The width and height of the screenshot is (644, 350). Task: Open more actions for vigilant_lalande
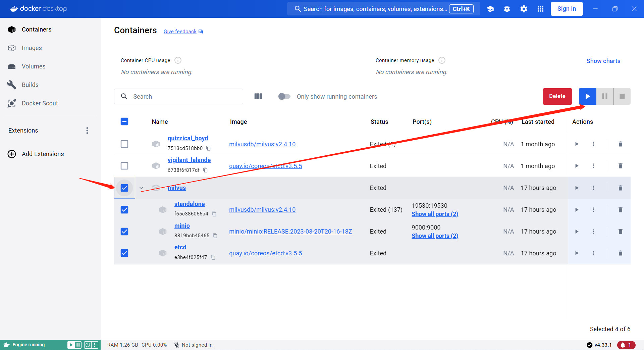pyautogui.click(x=593, y=166)
